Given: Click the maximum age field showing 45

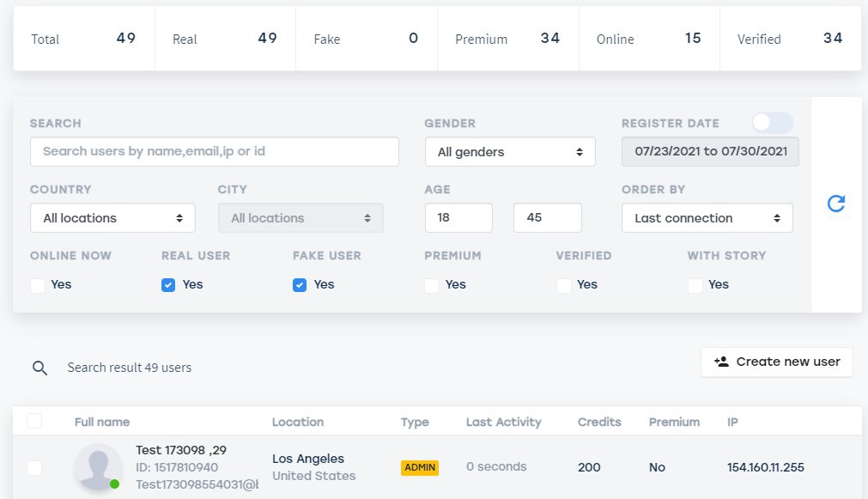Looking at the screenshot, I should tap(547, 218).
